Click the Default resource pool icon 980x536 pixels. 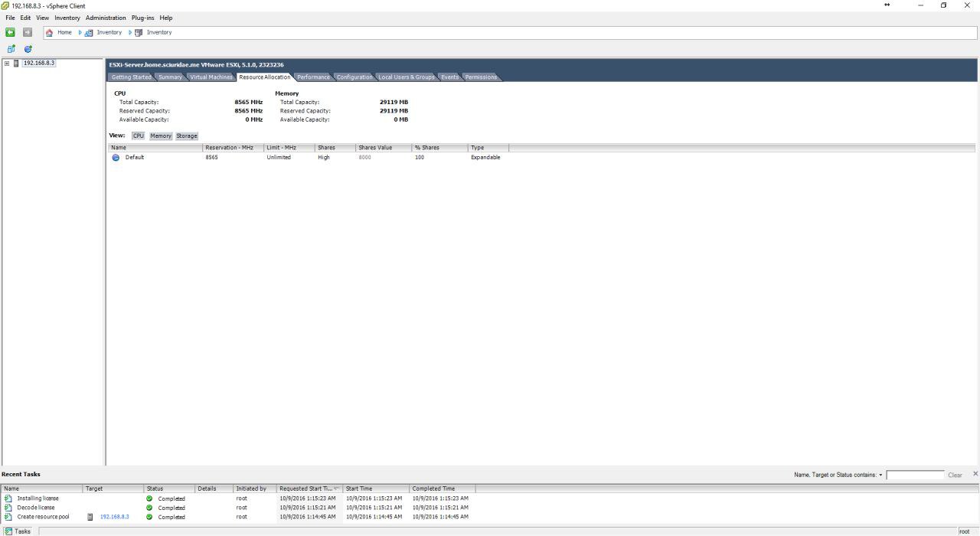[116, 157]
